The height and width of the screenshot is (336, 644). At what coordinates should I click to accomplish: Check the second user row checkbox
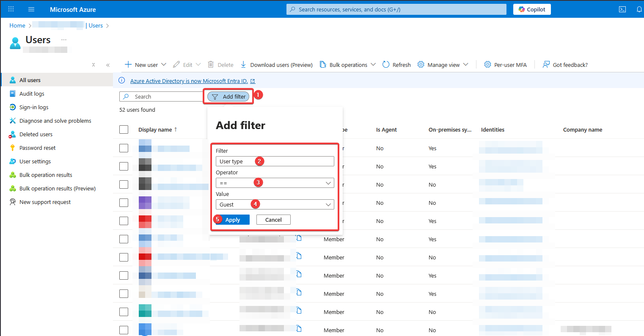click(124, 166)
